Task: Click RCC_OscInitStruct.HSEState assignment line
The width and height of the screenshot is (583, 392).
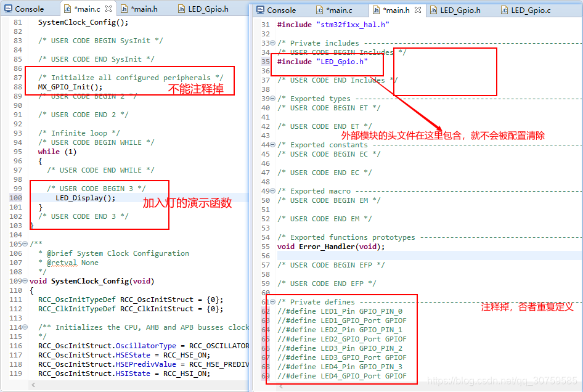Action: click(x=124, y=355)
